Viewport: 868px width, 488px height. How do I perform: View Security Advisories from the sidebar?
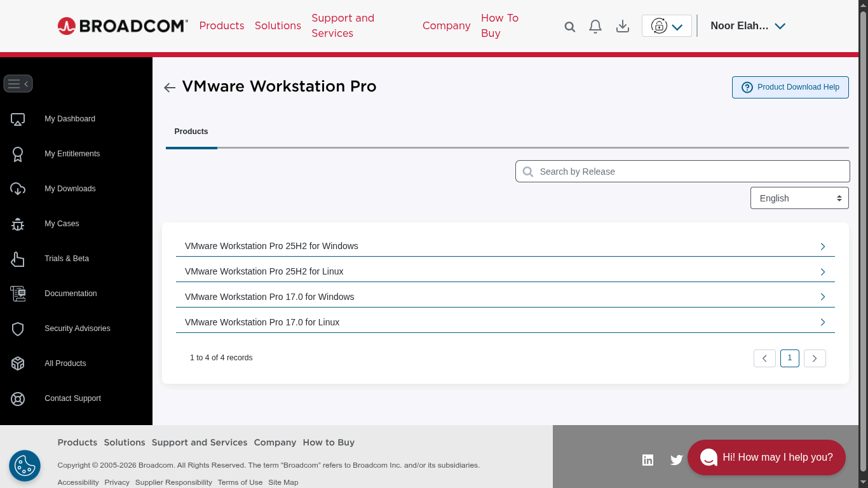tap(77, 329)
